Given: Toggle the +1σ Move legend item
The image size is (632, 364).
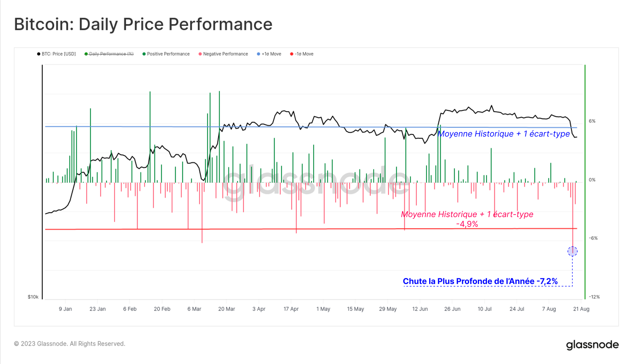Looking at the screenshot, I should click(x=271, y=54).
